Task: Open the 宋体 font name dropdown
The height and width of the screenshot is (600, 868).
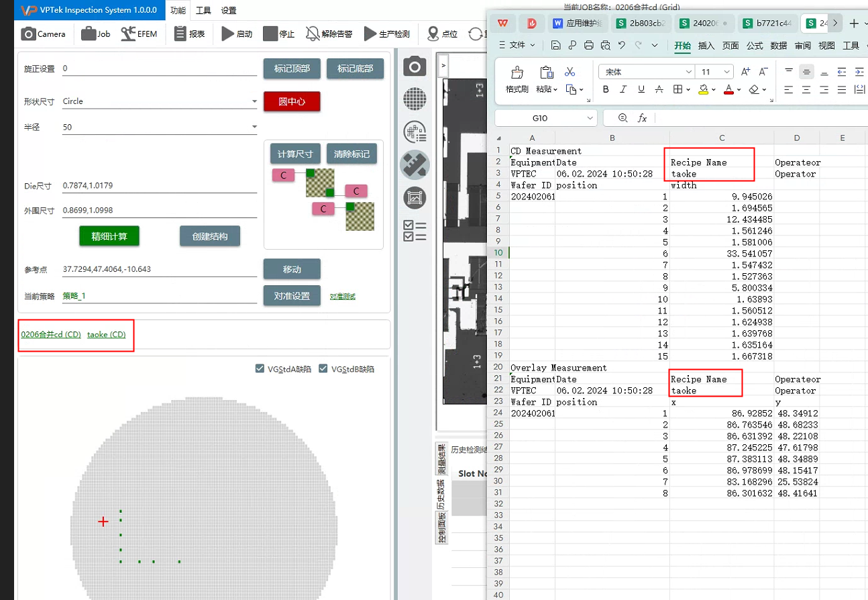Action: point(689,72)
